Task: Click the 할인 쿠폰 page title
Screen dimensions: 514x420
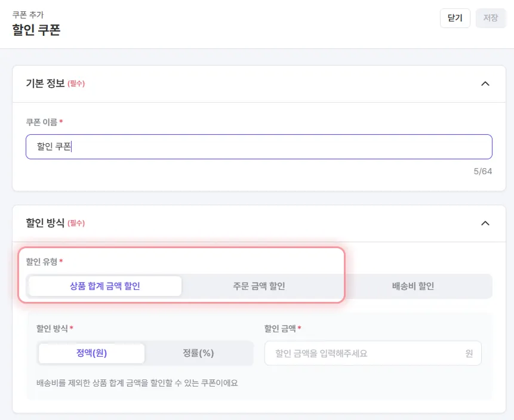Action: click(36, 30)
